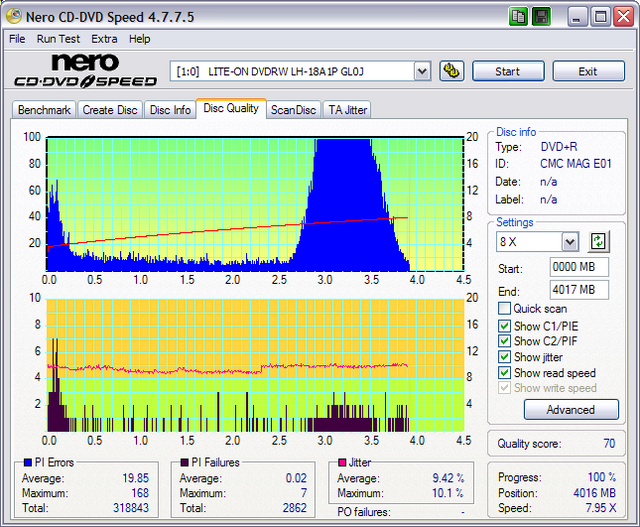Click the disc ID CMC MAG E01
This screenshot has width=640, height=527.
coord(576,164)
